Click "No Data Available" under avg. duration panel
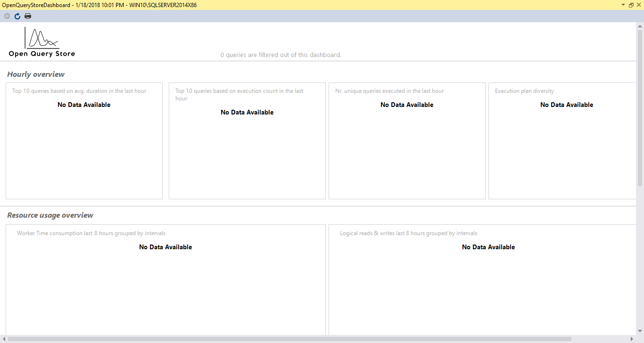Screen dimensions: 644x343 (x=84, y=105)
